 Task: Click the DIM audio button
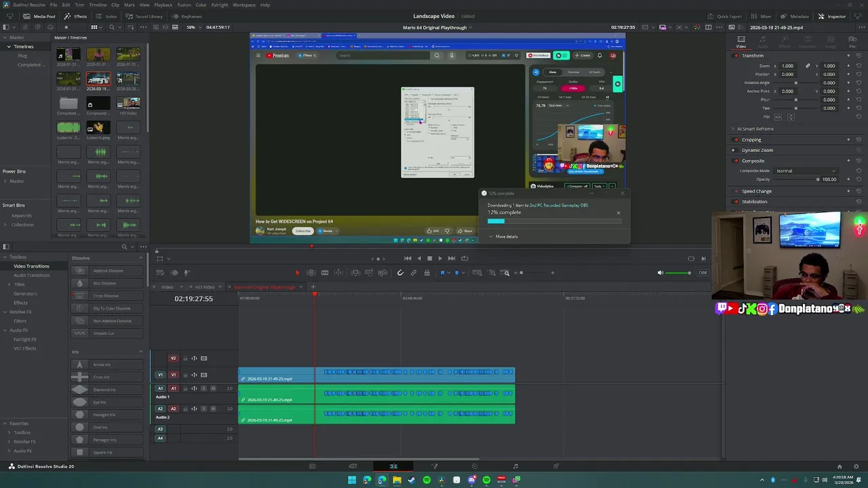tap(703, 272)
